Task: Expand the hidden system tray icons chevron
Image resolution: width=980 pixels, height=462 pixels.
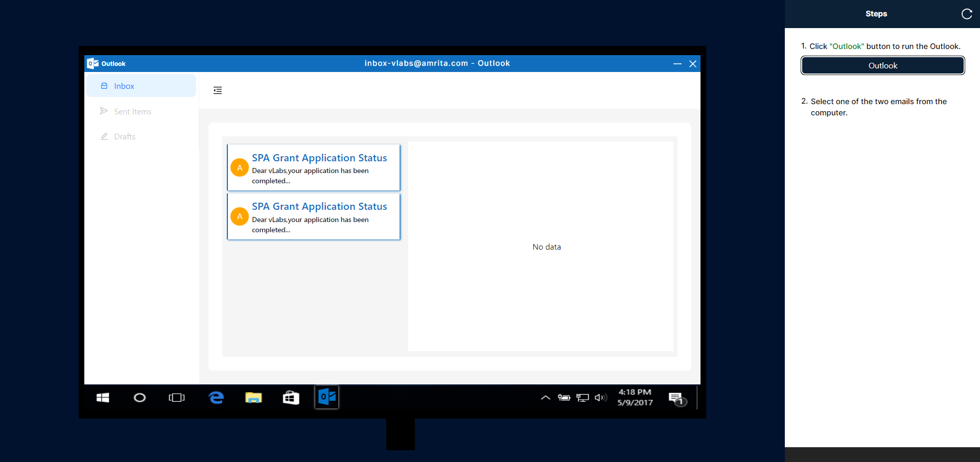Action: point(545,398)
